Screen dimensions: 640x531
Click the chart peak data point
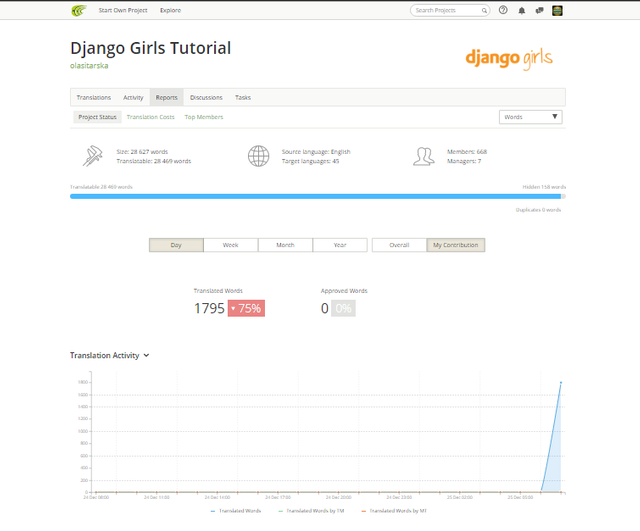(x=561, y=382)
